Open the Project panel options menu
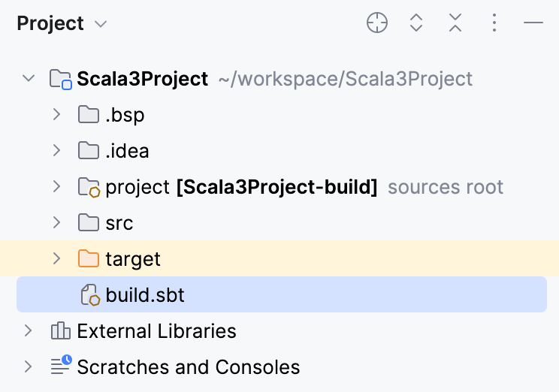 point(494,23)
